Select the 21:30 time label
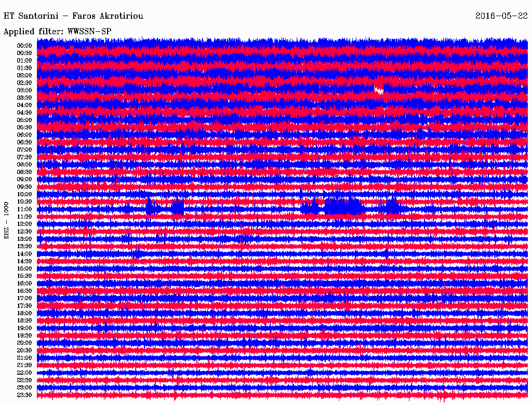The height and width of the screenshot is (405, 532). click(x=24, y=366)
